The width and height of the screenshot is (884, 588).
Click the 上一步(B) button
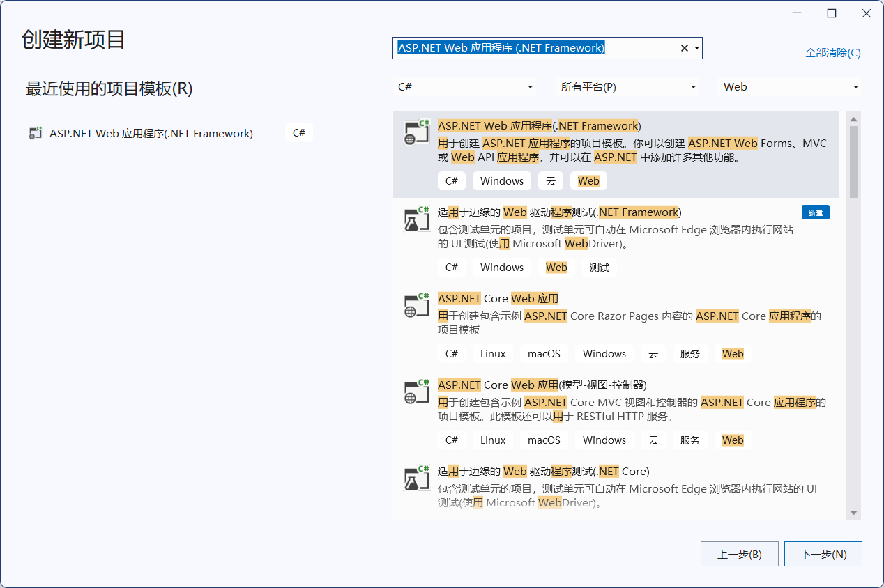(740, 555)
